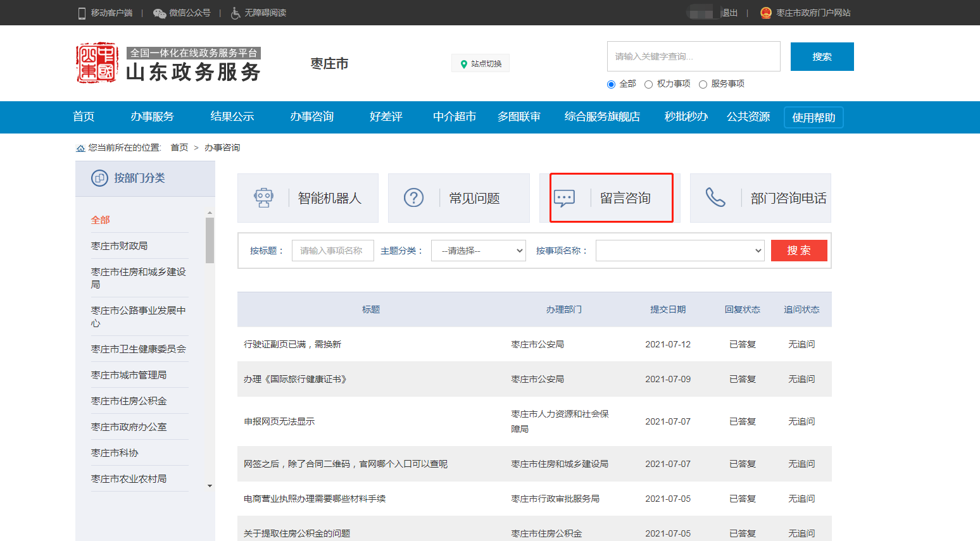Image resolution: width=980 pixels, height=541 pixels.
Task: Click the mobile client phone icon
Action: pos(82,13)
